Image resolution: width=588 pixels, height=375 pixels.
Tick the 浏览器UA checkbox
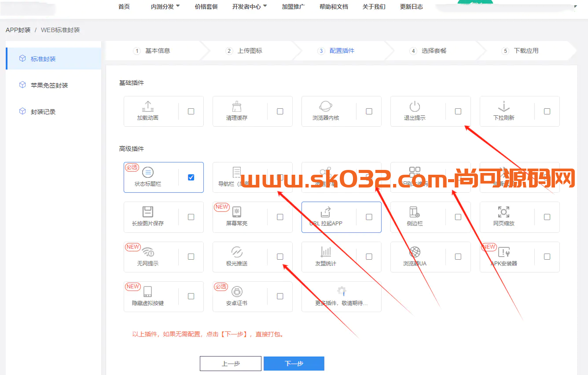(458, 257)
